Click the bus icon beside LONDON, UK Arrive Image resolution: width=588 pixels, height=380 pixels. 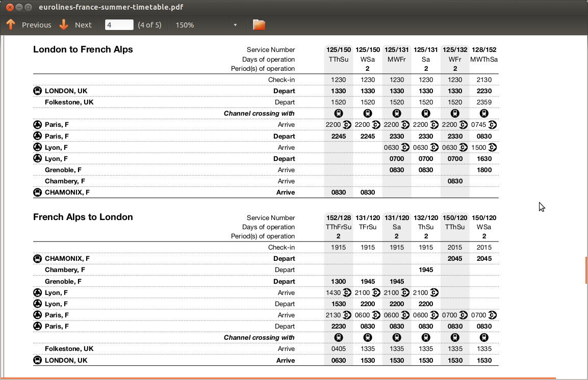[37, 360]
